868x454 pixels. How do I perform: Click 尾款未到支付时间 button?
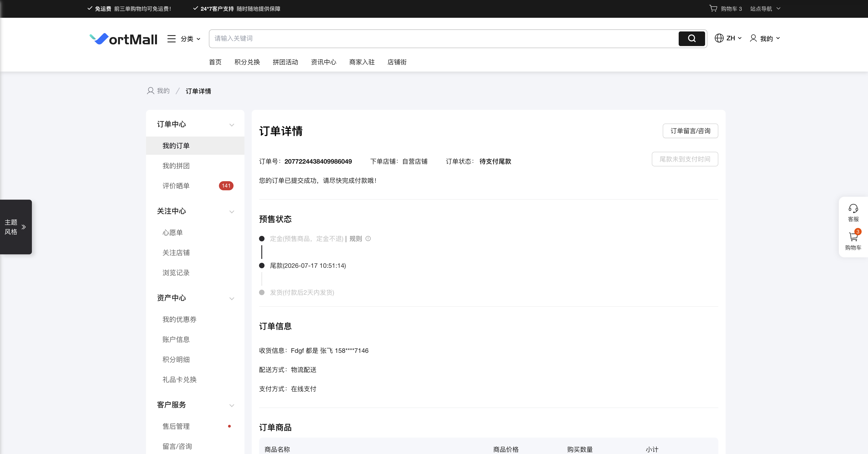click(685, 159)
